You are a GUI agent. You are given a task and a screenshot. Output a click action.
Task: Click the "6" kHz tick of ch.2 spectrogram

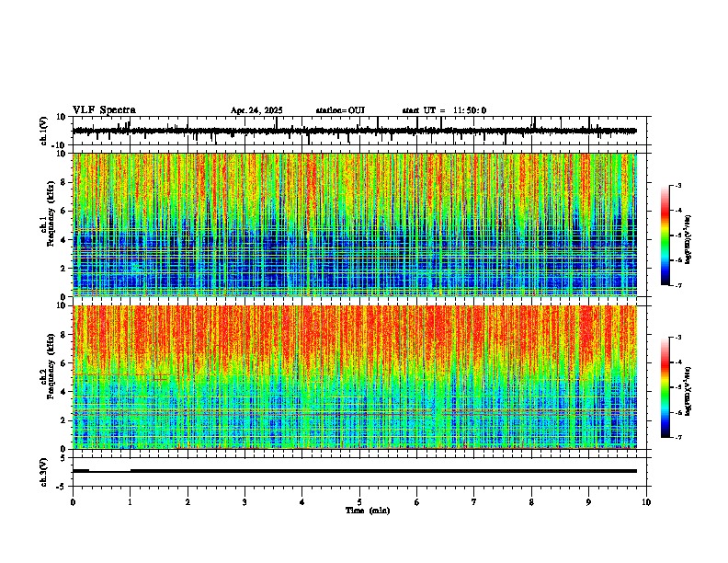[x=63, y=362]
